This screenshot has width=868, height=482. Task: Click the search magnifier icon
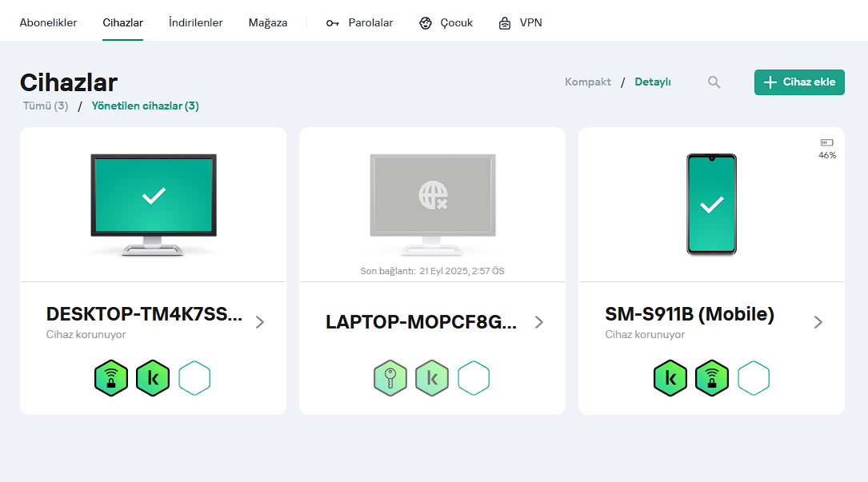pyautogui.click(x=714, y=82)
